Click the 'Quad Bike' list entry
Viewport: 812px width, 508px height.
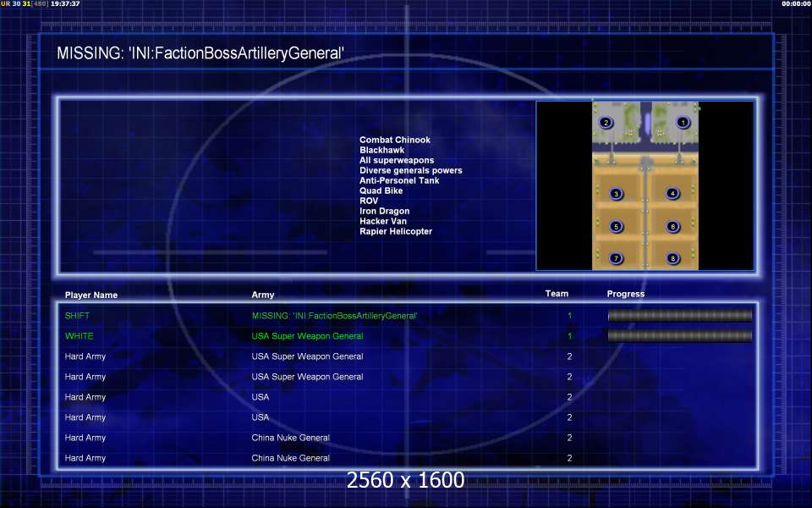click(381, 190)
